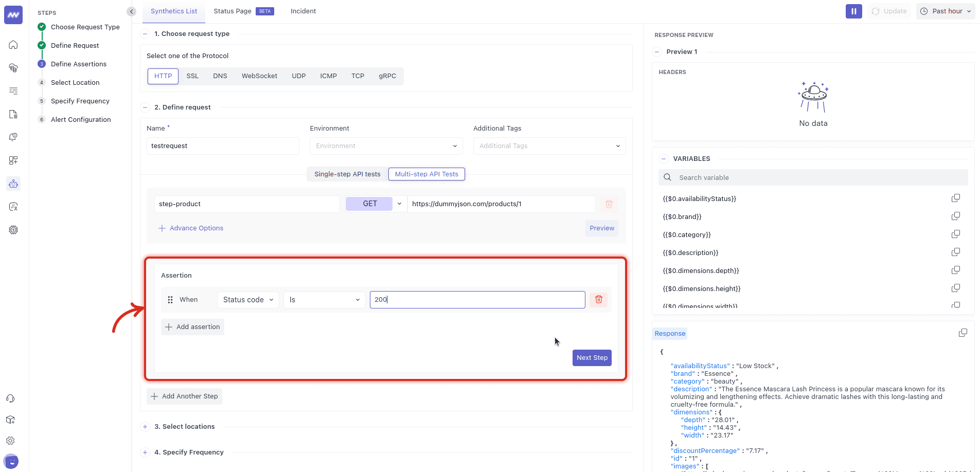Image resolution: width=980 pixels, height=472 pixels.
Task: Open the Past hour time range dropdown
Action: pos(945,11)
